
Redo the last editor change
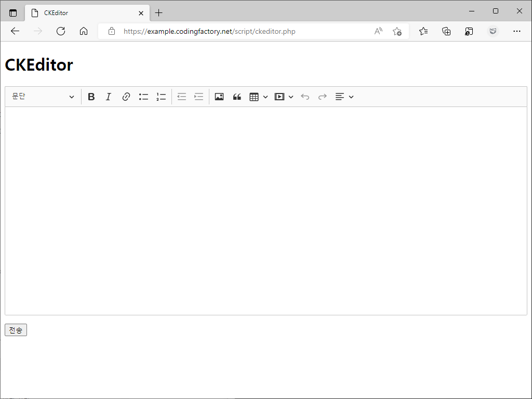tap(322, 97)
